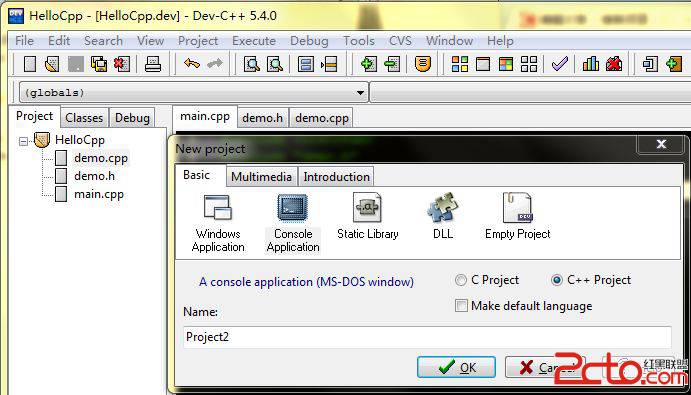Choose the Static Library project type
This screenshot has height=395, width=691.
click(x=368, y=216)
